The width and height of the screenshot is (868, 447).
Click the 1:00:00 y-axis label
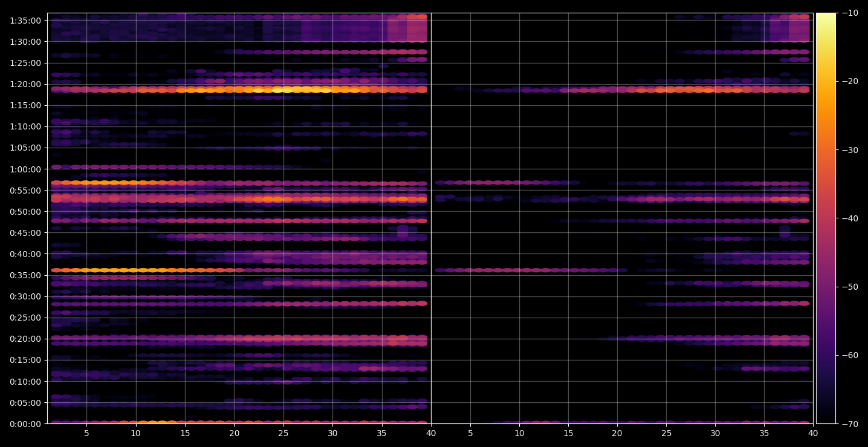25,169
